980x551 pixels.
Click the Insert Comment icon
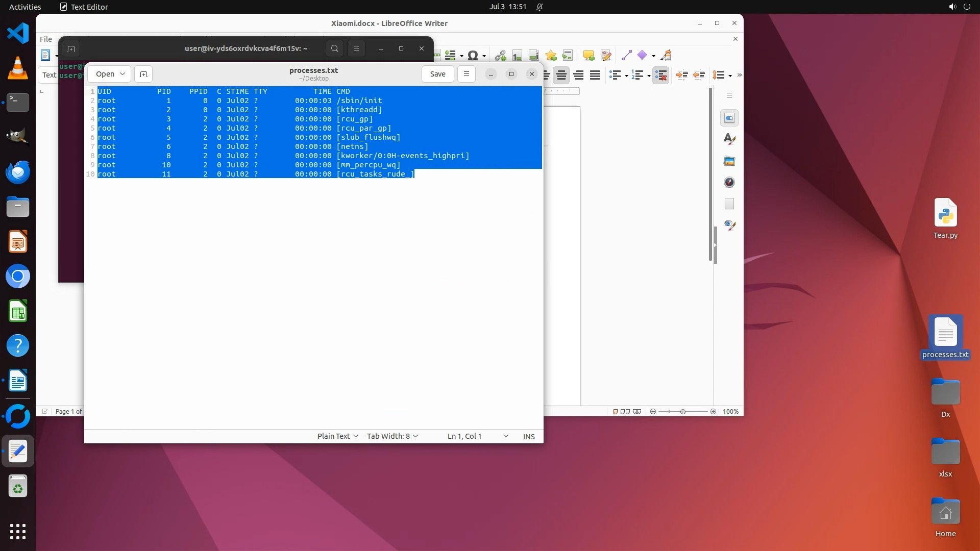point(589,55)
